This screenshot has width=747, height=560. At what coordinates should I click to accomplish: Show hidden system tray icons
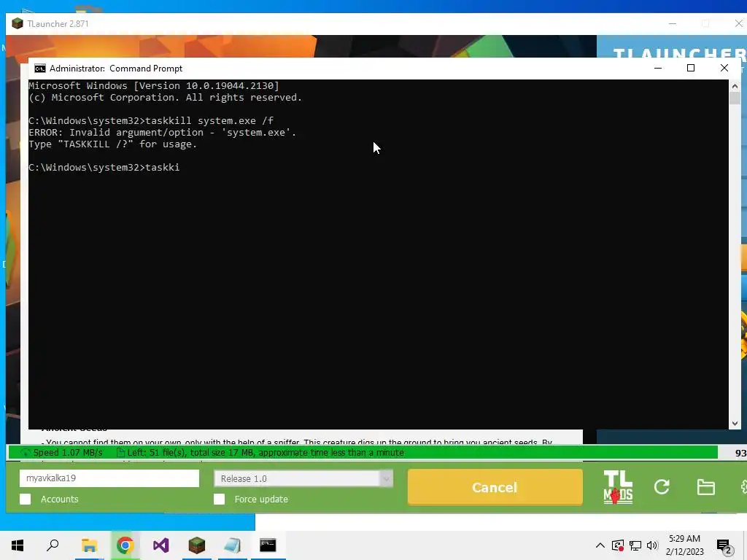coord(600,545)
